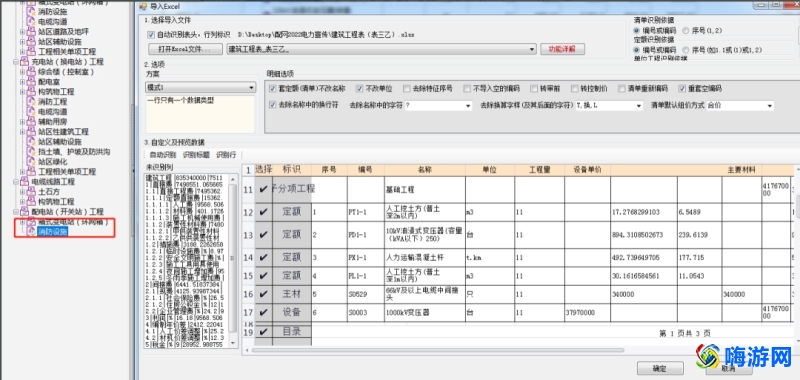The image size is (800, 380).
Task: Click the 识别标题 toolbar item
Action: [196, 155]
